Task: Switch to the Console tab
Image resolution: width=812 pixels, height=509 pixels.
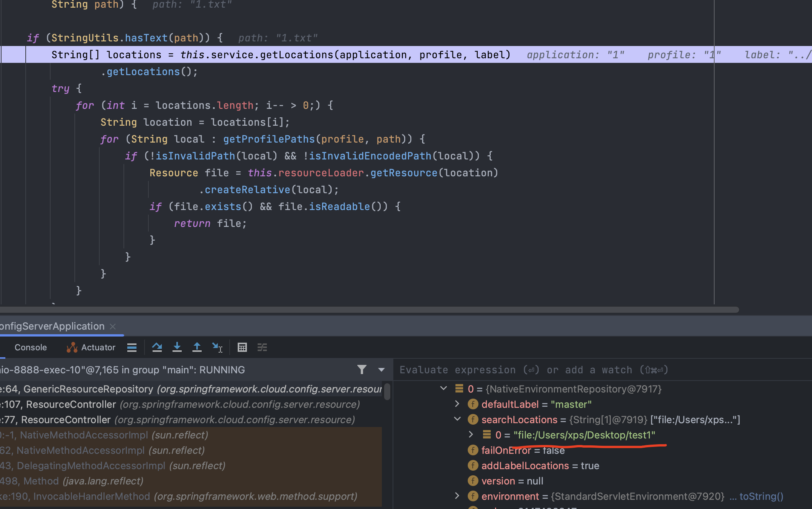Action: pyautogui.click(x=31, y=347)
